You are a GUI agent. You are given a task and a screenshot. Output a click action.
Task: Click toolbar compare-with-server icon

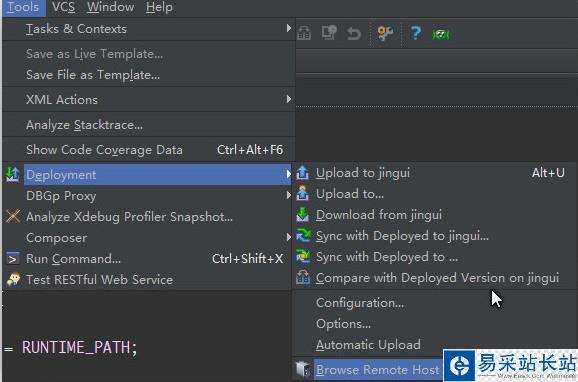304,33
